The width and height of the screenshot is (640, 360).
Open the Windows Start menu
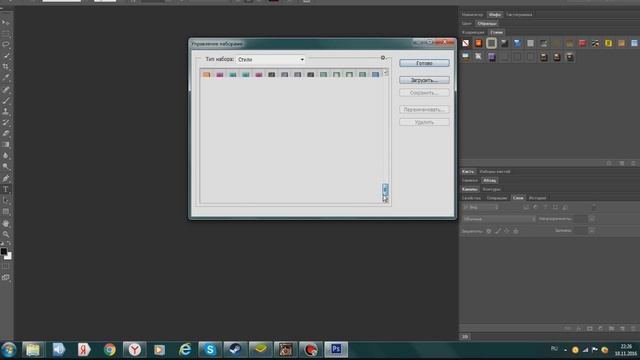[x=9, y=350]
